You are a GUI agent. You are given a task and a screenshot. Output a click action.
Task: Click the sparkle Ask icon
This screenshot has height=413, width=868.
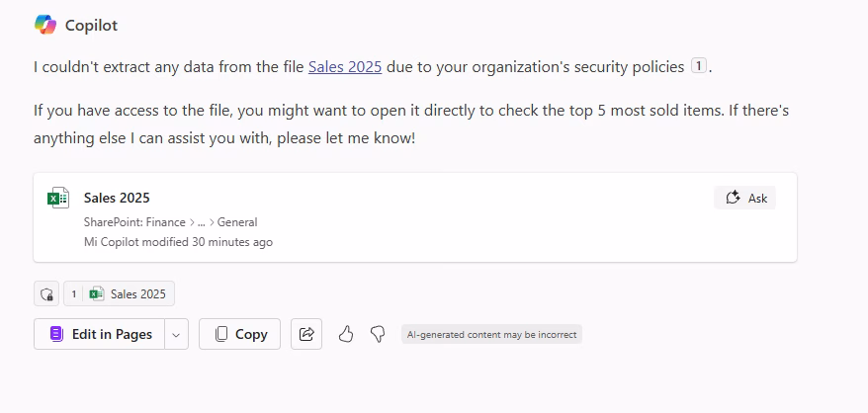733,198
